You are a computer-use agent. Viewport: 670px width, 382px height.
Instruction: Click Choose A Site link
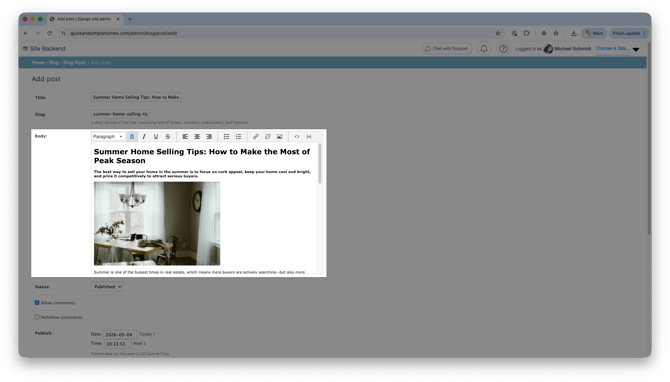tap(612, 48)
